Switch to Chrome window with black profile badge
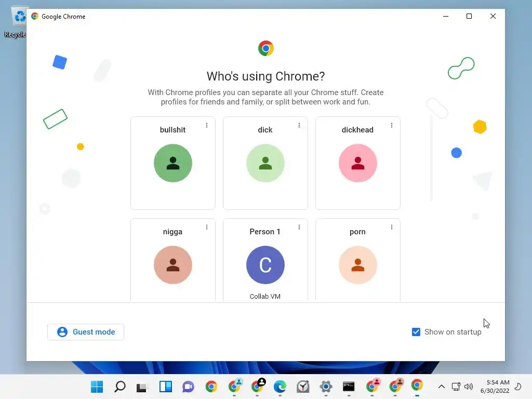The height and width of the screenshot is (399, 532). (x=258, y=386)
